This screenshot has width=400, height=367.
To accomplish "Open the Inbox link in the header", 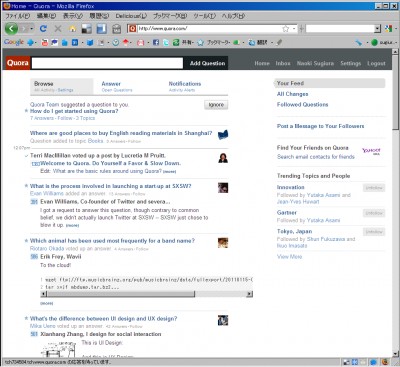I will (283, 63).
